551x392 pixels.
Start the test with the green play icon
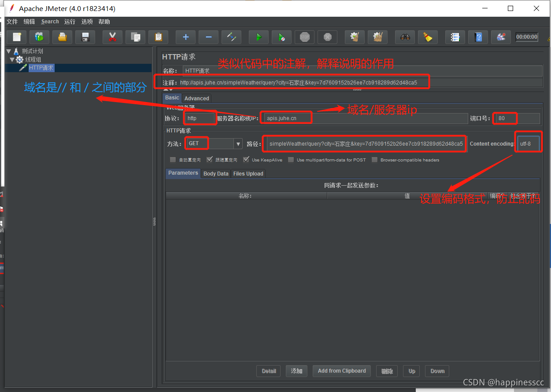click(259, 37)
